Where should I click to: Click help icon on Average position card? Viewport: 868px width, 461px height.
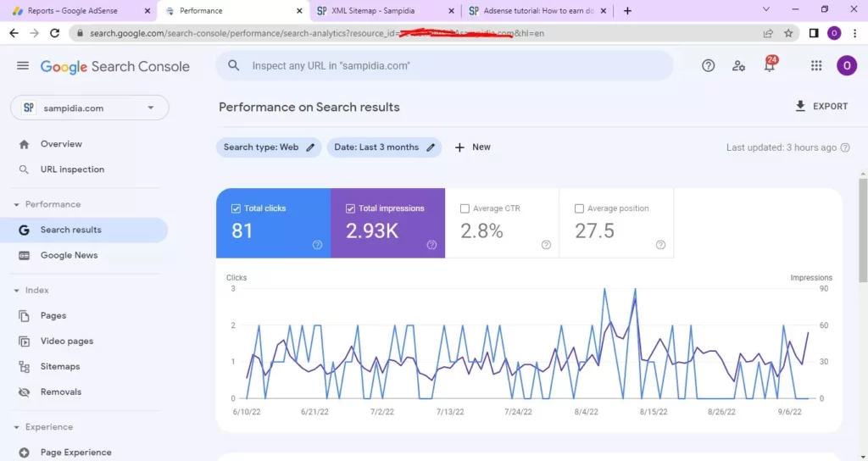click(660, 245)
